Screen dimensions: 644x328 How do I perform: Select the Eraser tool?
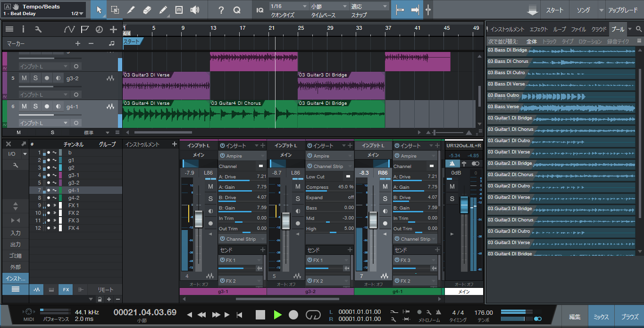(x=147, y=10)
